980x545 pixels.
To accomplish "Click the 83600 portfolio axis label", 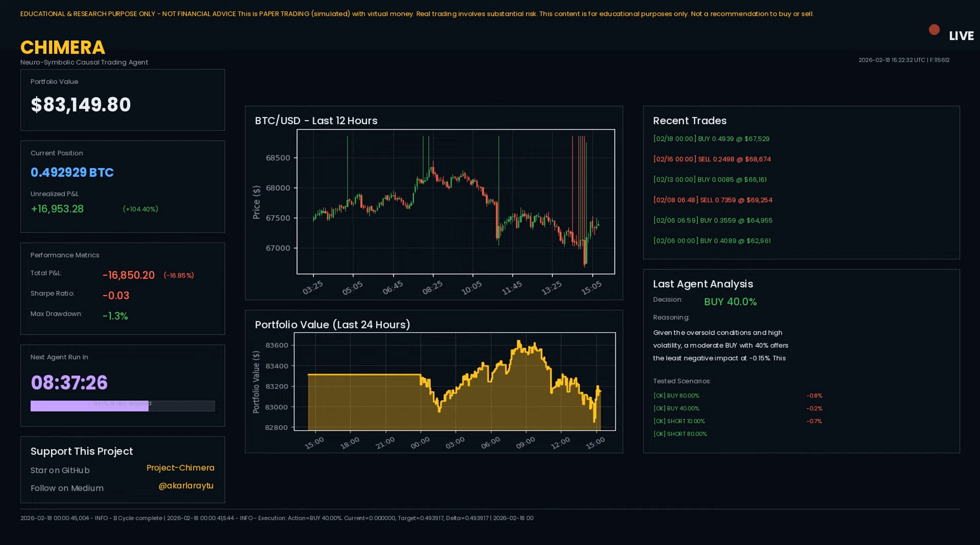I will click(277, 345).
